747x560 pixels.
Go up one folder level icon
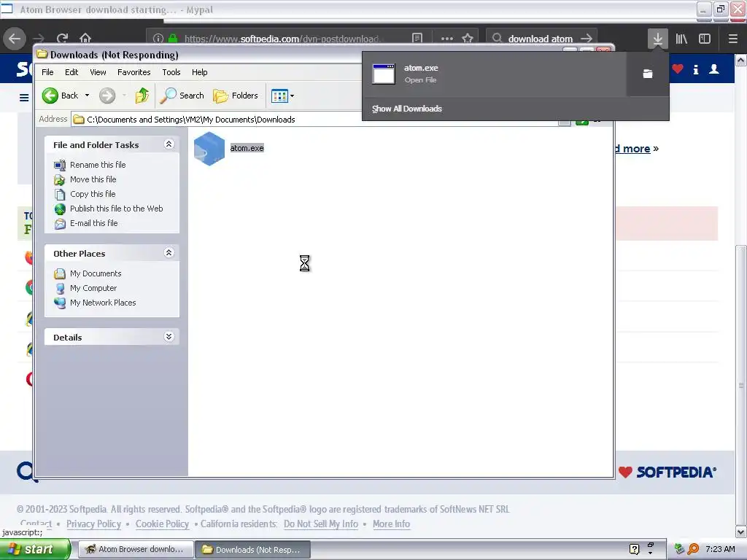click(x=142, y=96)
